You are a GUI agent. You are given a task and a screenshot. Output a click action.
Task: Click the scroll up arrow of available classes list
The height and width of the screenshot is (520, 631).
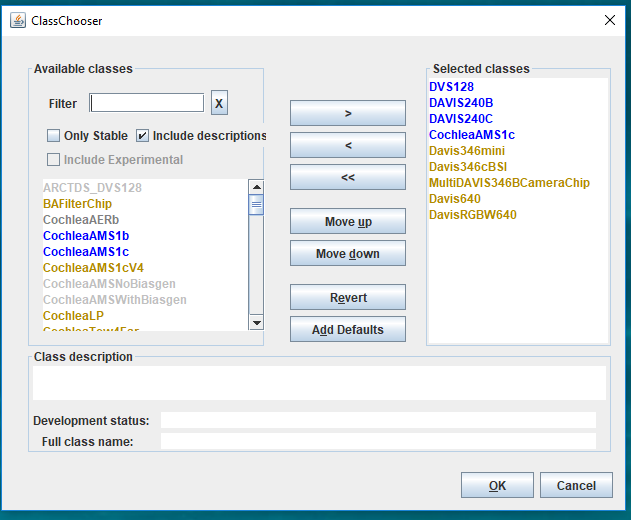pos(256,187)
